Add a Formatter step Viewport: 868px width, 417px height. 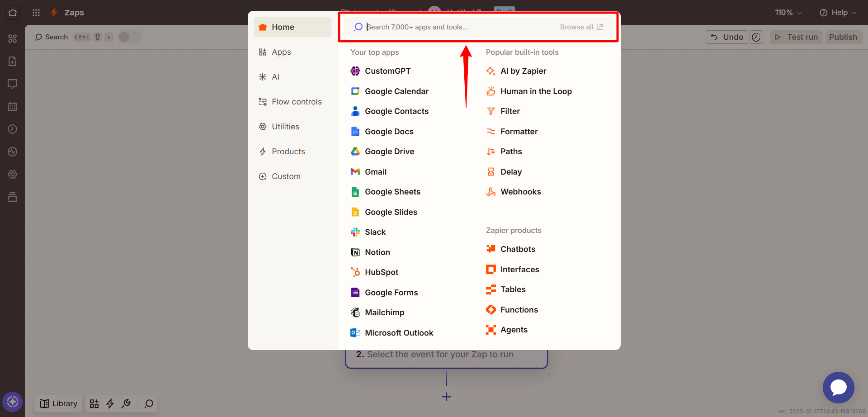(512, 132)
